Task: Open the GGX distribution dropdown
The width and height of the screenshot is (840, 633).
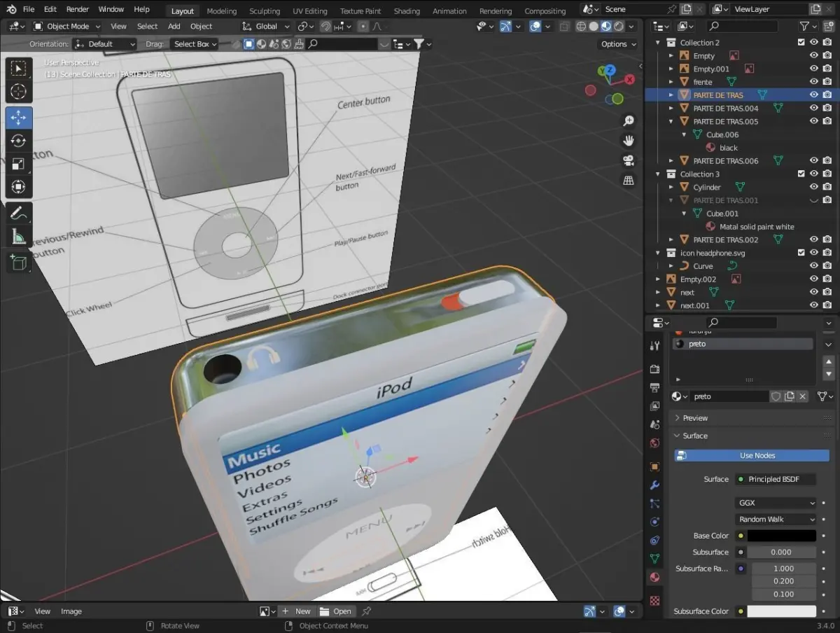Action: point(776,503)
